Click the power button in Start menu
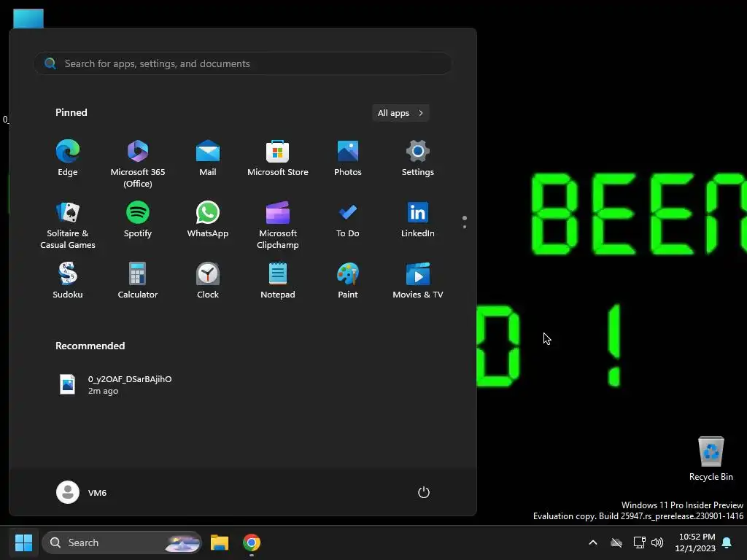 coord(424,492)
